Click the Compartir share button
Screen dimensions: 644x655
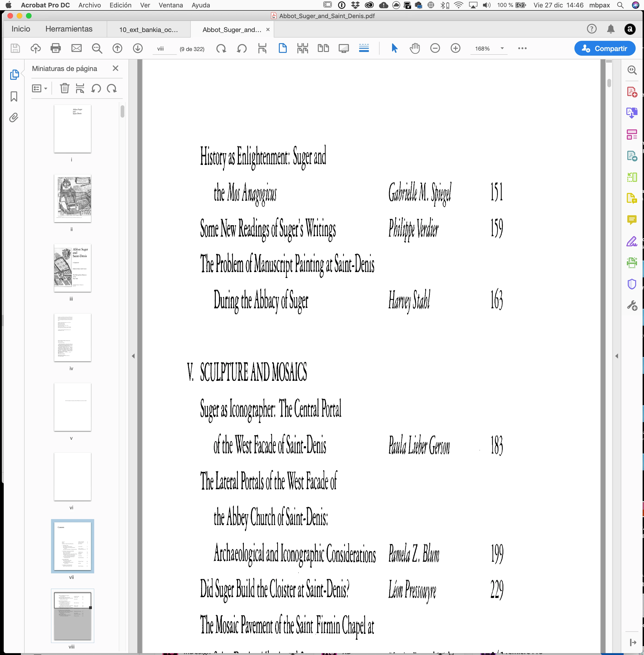(x=604, y=48)
